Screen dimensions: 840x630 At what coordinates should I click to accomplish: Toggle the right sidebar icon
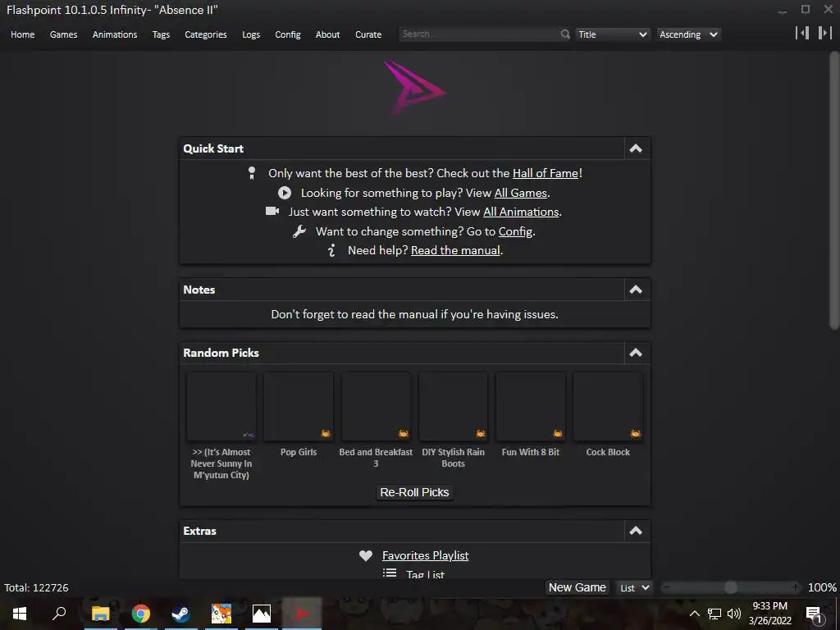(x=824, y=33)
